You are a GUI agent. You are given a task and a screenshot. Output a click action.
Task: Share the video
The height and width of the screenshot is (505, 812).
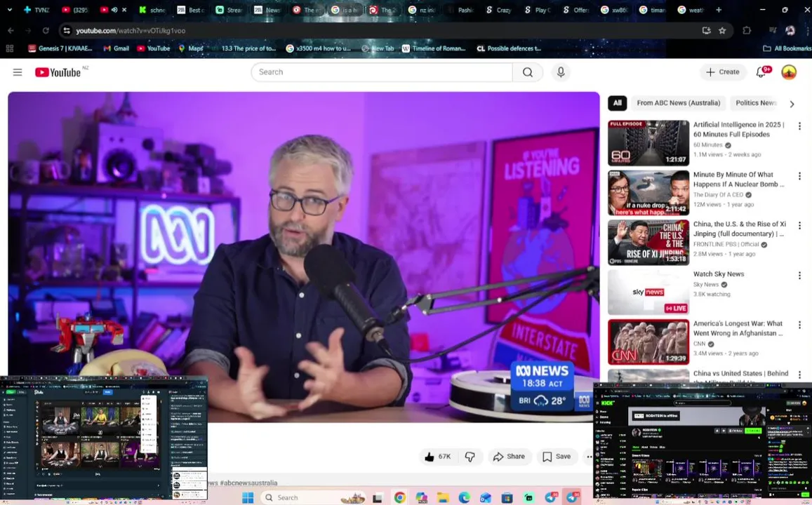click(x=509, y=457)
